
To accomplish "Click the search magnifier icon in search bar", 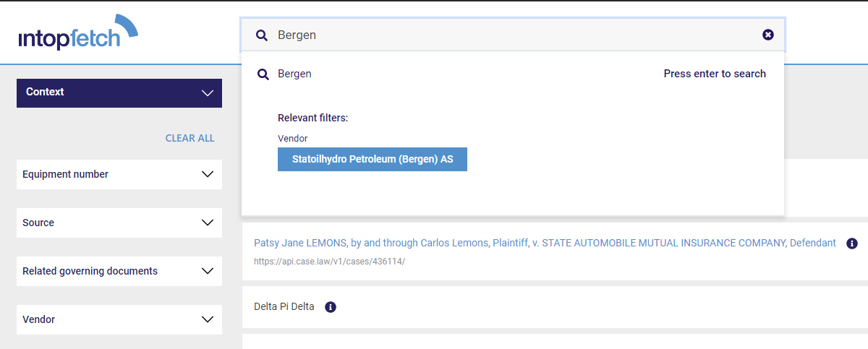I will tap(262, 35).
